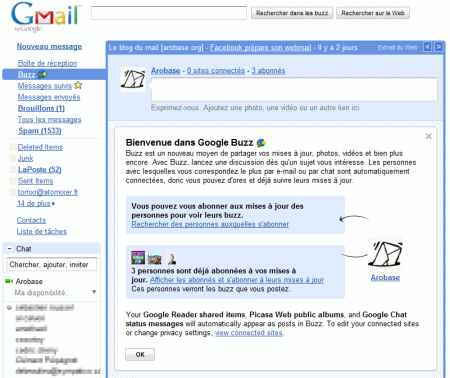The image size is (450, 378).
Task: Click the second subscriber thumbnail
Action: click(155, 258)
